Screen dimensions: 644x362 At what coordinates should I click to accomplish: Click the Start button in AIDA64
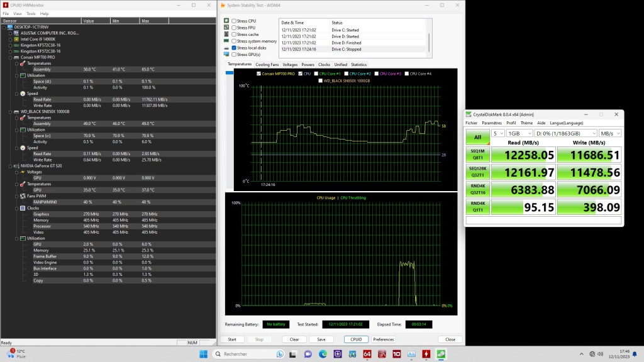click(233, 339)
